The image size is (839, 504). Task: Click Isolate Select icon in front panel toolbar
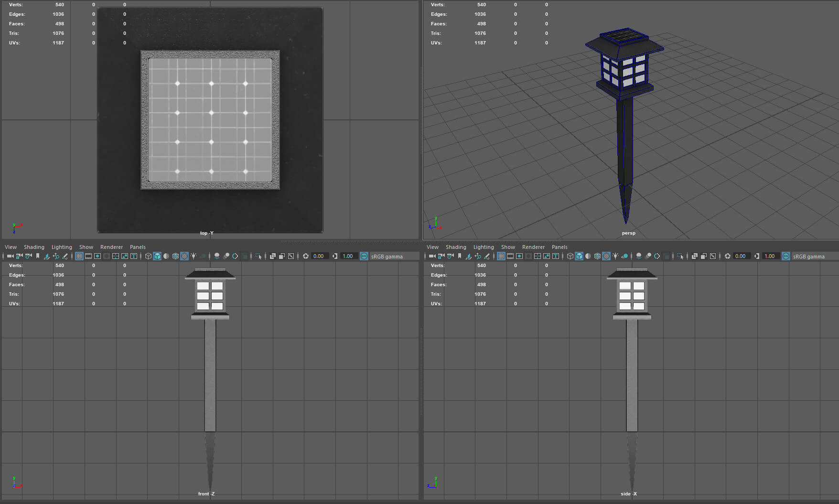click(x=258, y=256)
